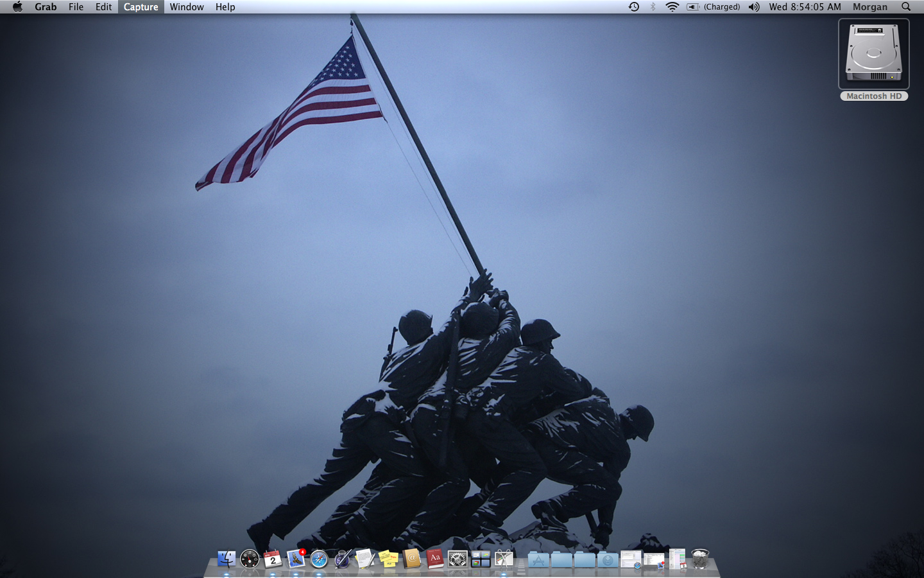Open Mail with the unread badge
Viewport: 924px width, 578px height.
coord(296,559)
